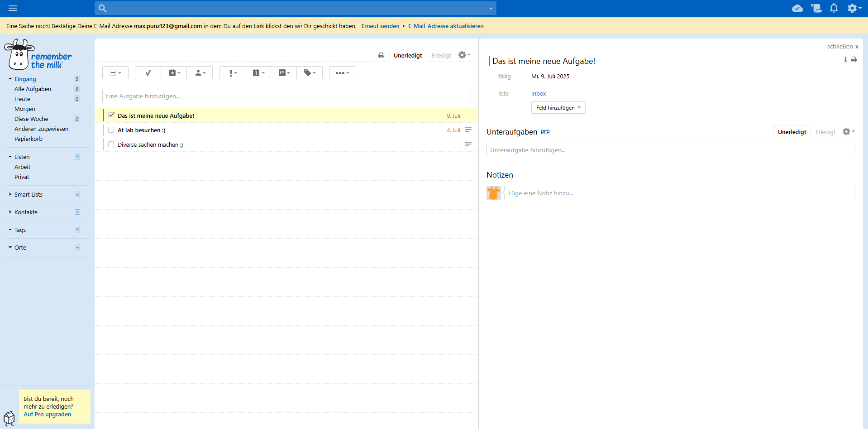868x429 pixels.
Task: Click the 'Auf Pro upgraden' link
Action: click(x=47, y=414)
